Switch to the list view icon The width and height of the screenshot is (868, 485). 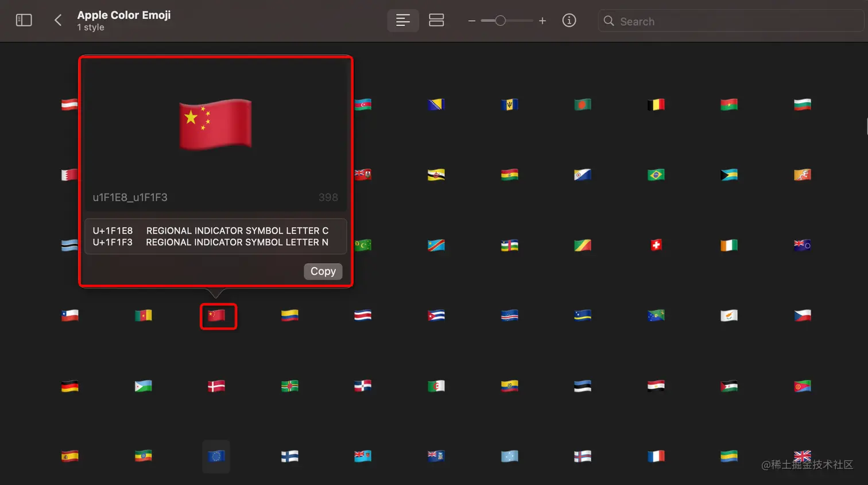point(402,20)
